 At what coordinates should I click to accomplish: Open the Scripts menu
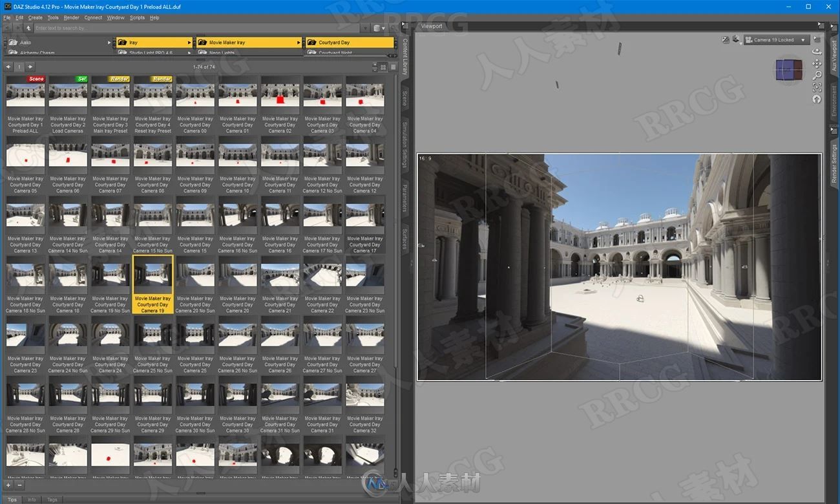(137, 17)
